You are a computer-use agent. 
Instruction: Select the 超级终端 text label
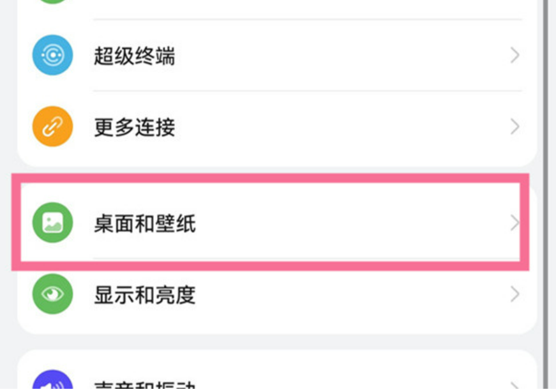coord(134,56)
